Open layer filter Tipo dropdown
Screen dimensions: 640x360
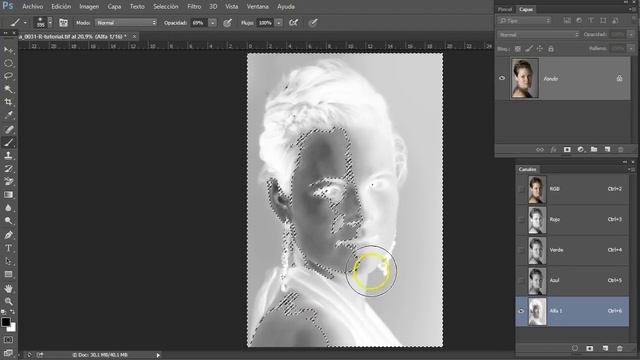click(524, 20)
